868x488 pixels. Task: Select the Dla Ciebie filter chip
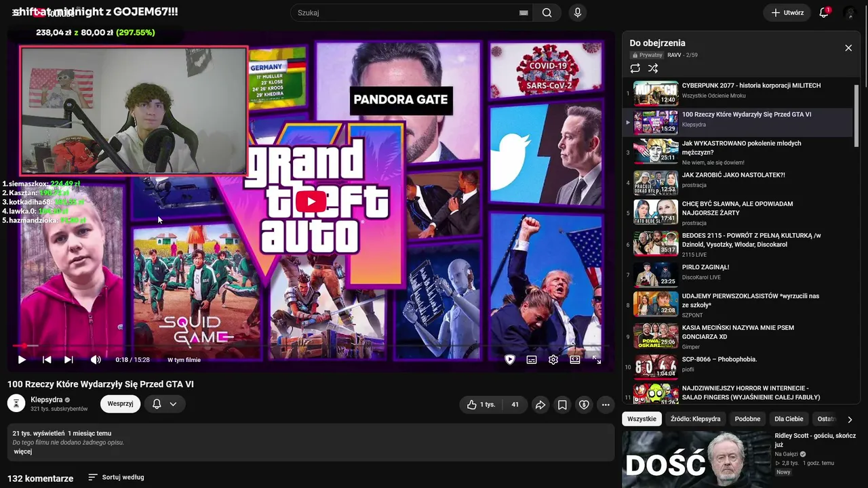pyautogui.click(x=789, y=419)
